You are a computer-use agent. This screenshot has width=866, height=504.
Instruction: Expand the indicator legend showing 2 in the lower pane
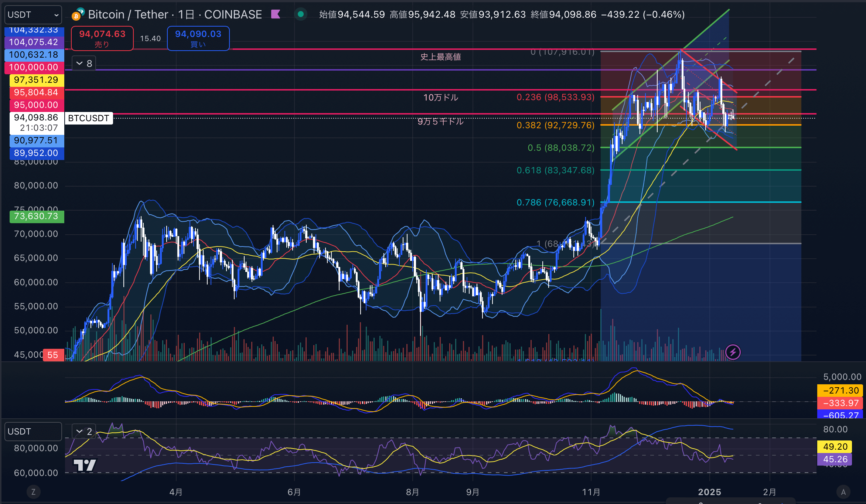(84, 431)
